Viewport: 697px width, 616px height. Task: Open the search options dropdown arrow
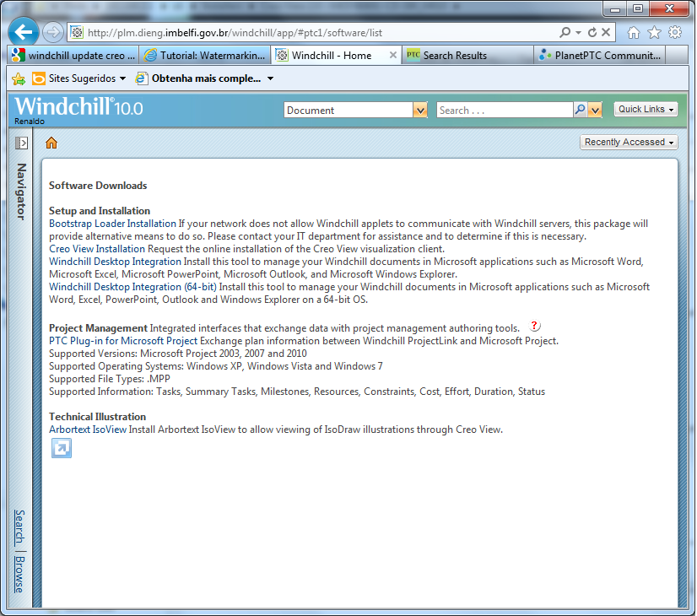(595, 110)
